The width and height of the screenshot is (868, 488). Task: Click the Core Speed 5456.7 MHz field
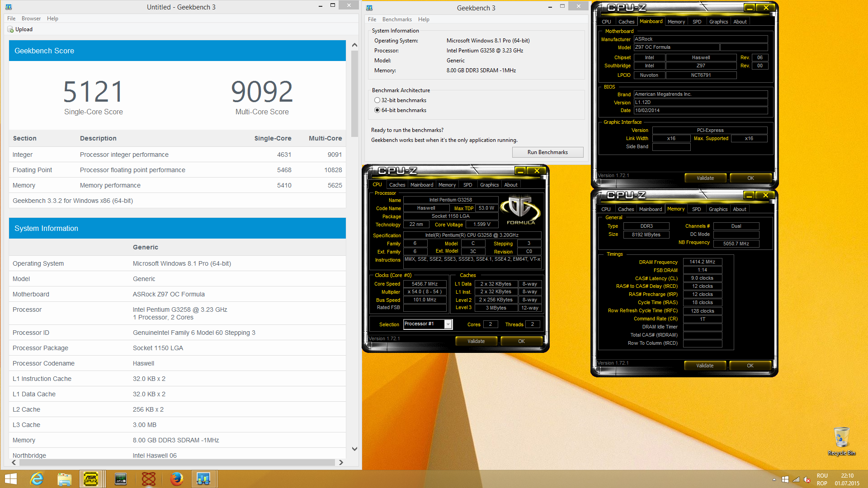point(425,284)
